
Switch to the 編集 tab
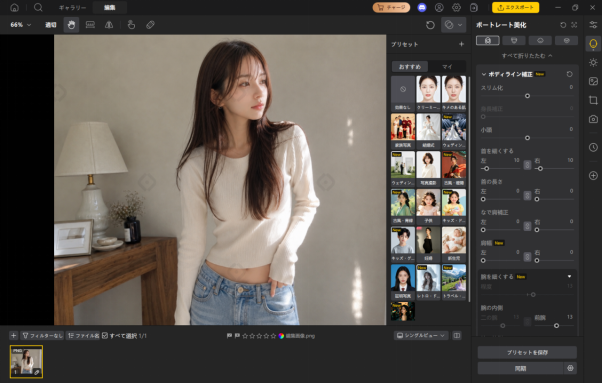pyautogui.click(x=109, y=8)
